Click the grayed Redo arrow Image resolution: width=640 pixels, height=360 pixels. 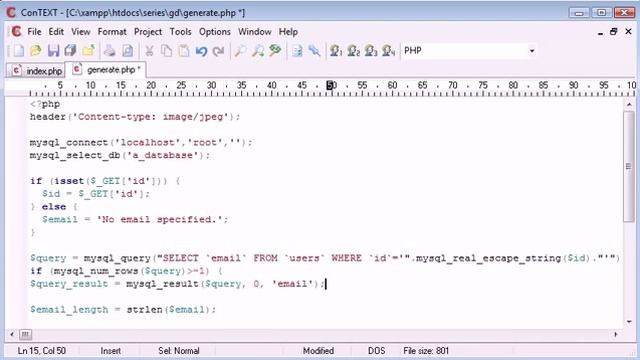(x=219, y=51)
